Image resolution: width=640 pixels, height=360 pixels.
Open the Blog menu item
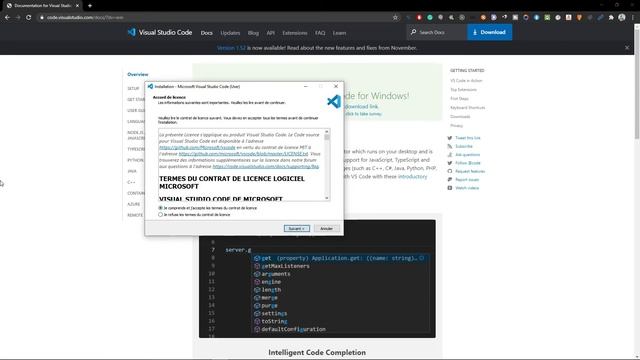(x=253, y=33)
